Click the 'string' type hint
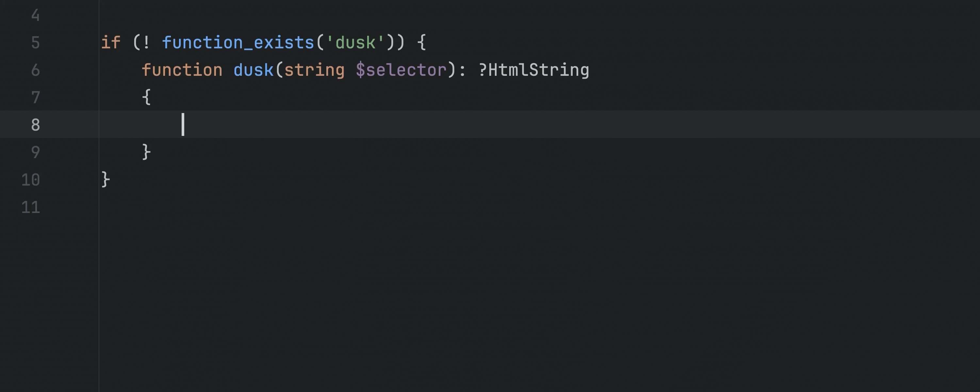Screen dimensions: 980x392 point(314,70)
